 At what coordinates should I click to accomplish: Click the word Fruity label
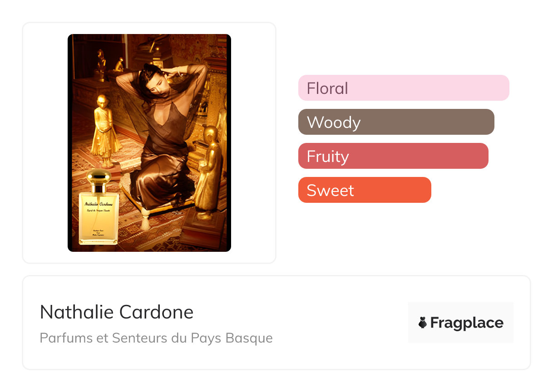click(328, 156)
